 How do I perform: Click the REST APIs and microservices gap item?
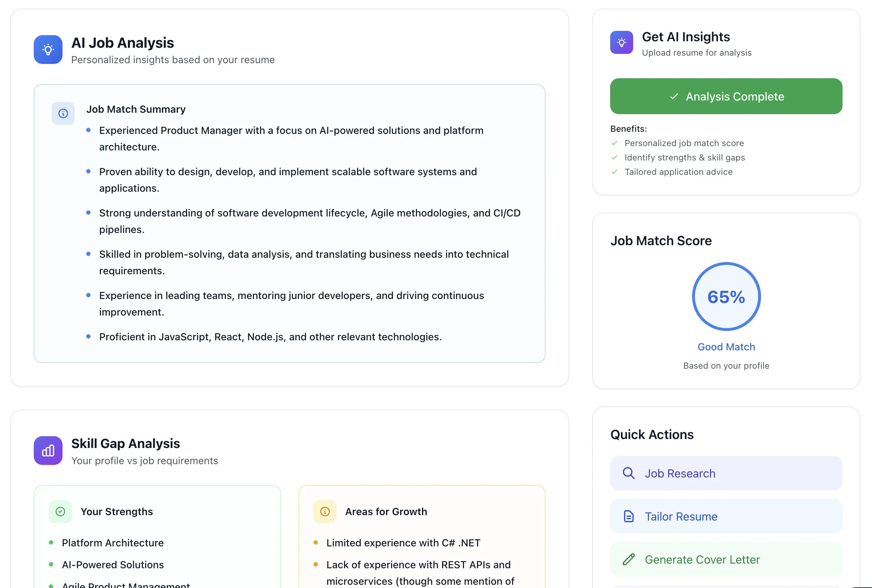pos(420,573)
